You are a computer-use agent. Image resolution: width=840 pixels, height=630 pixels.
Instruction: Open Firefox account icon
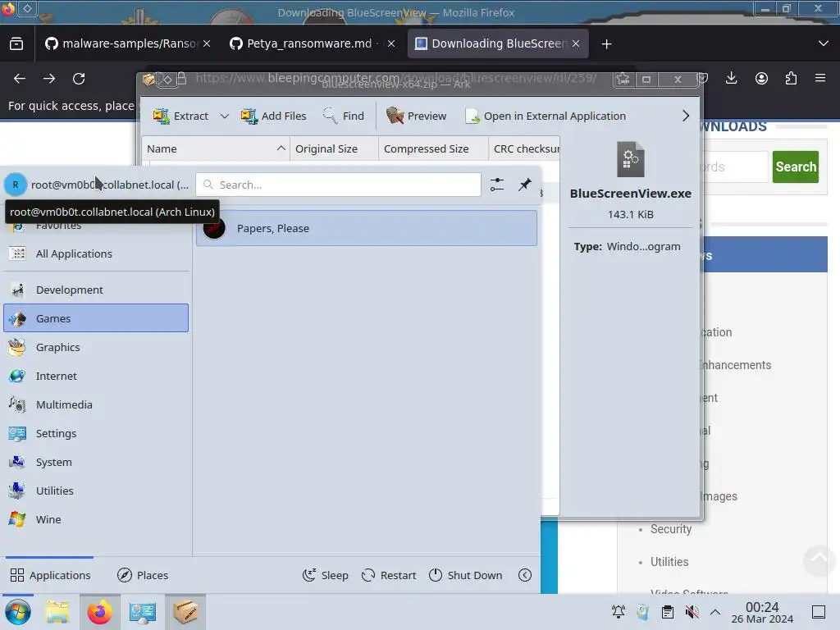(761, 78)
